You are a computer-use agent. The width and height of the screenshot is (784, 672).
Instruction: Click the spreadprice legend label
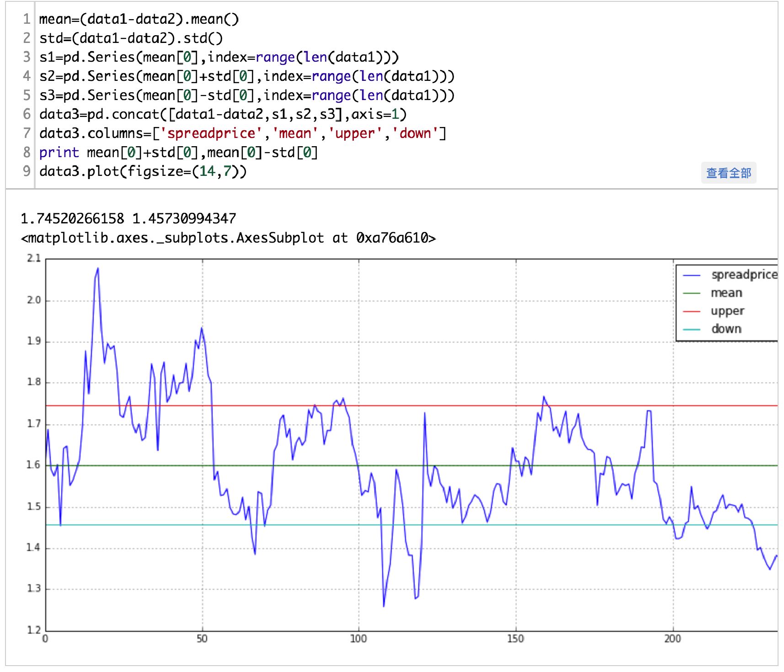744,275
